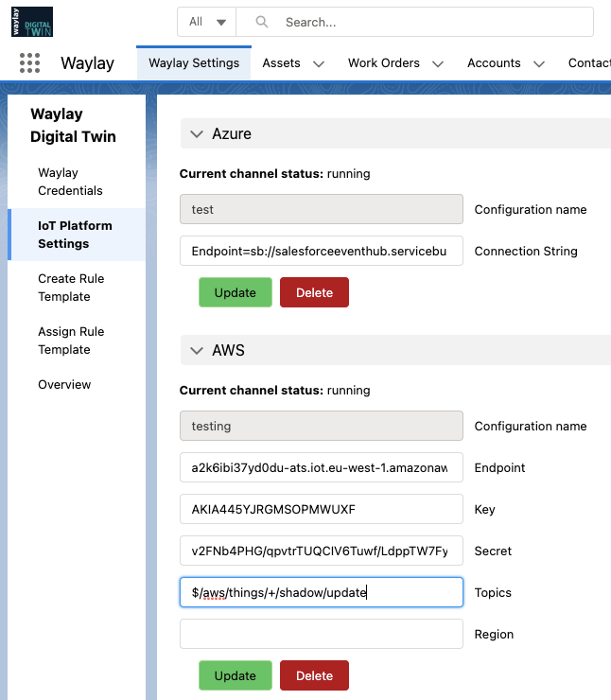Open the app launcher grid icon
The height and width of the screenshot is (700, 611).
coord(30,63)
